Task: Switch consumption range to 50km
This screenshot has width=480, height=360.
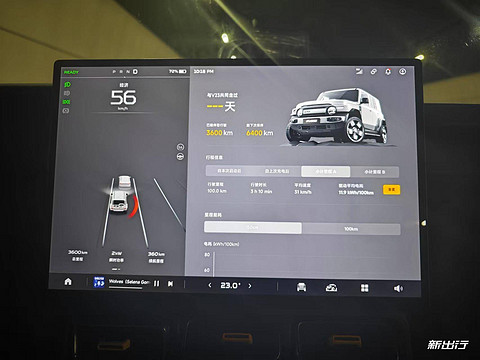Action: (253, 228)
